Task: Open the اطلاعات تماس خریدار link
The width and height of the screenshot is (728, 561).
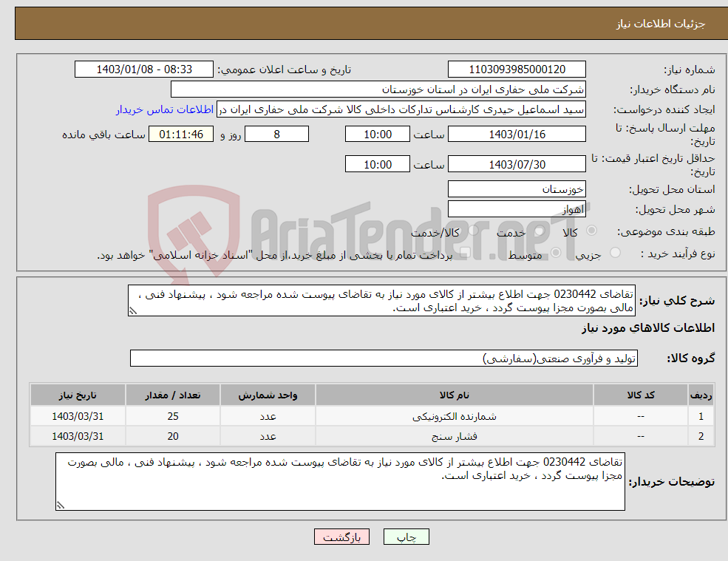Action: pos(164,109)
